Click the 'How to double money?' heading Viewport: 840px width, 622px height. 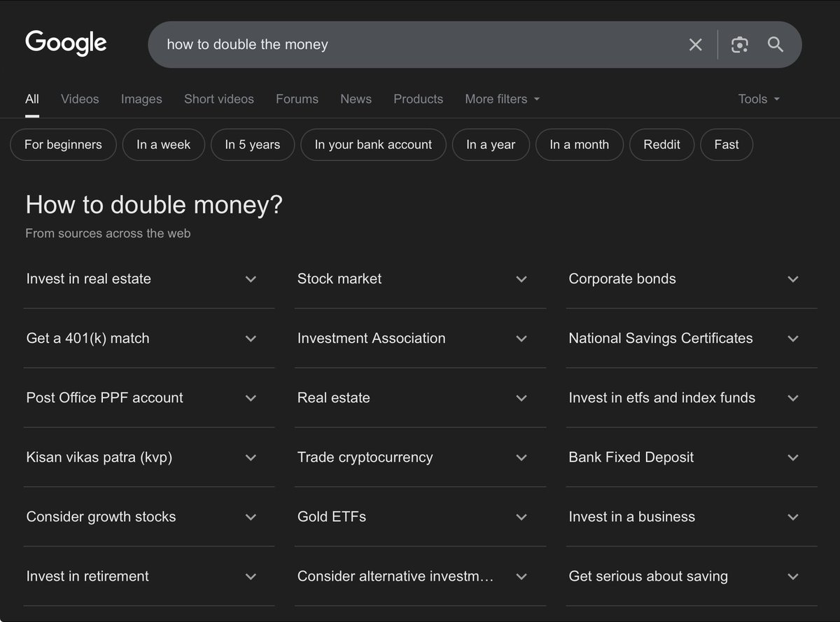[154, 205]
